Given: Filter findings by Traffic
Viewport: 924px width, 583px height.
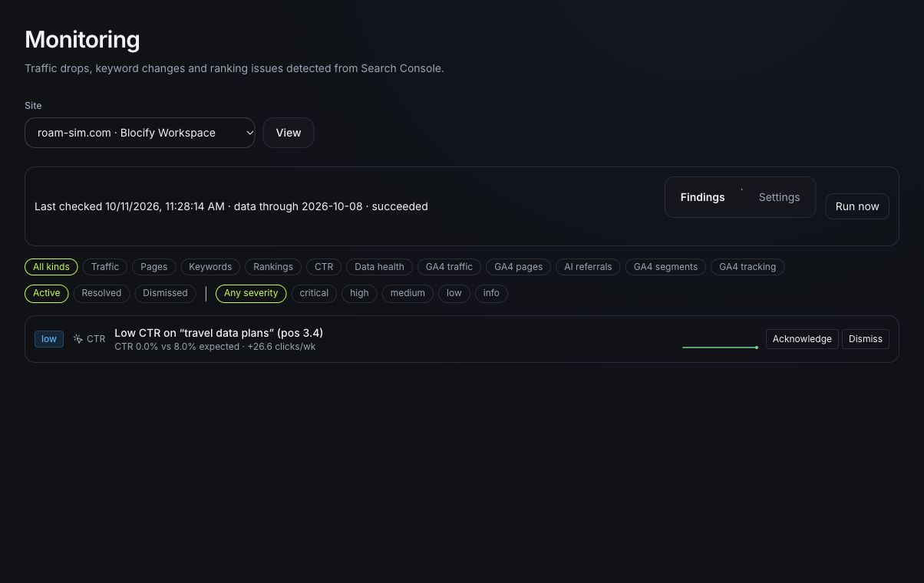Looking at the screenshot, I should click(x=105, y=267).
